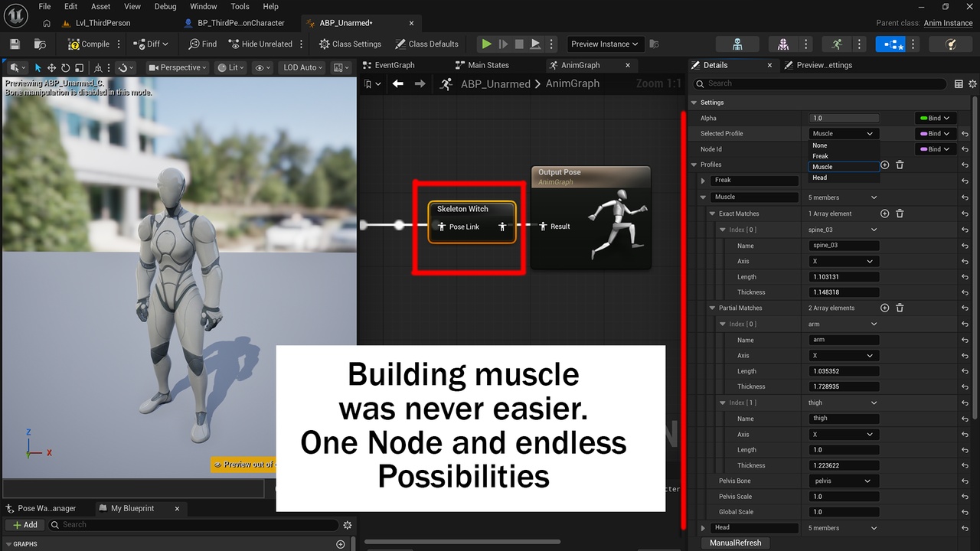The image size is (980, 551).
Task: Click the arm Thickness value field
Action: click(x=844, y=386)
